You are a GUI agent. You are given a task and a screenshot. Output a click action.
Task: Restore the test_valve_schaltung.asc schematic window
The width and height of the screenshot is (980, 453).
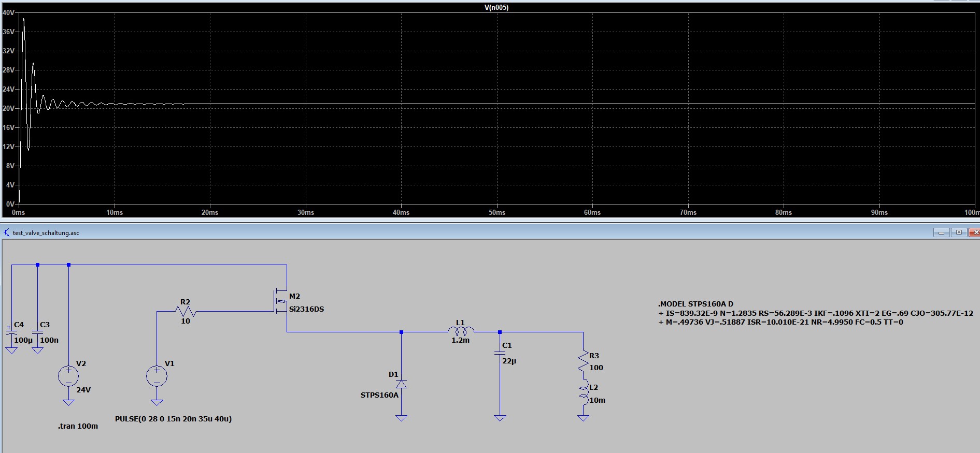click(959, 232)
